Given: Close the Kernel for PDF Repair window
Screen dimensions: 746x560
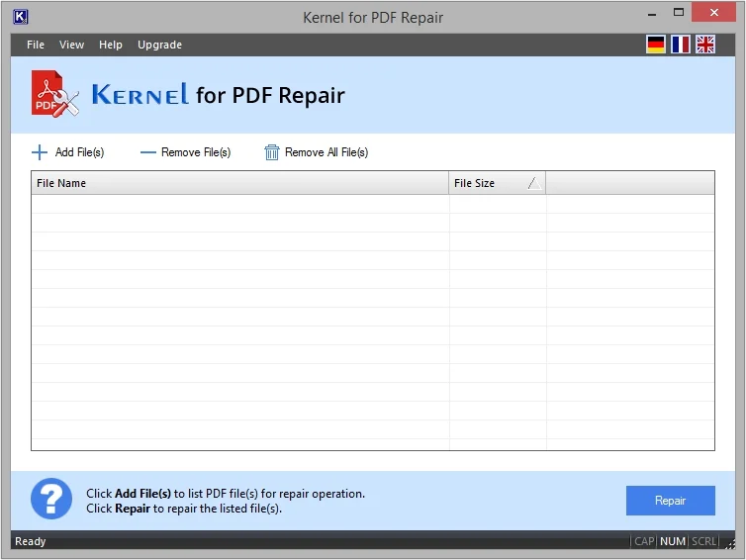Looking at the screenshot, I should 713,13.
